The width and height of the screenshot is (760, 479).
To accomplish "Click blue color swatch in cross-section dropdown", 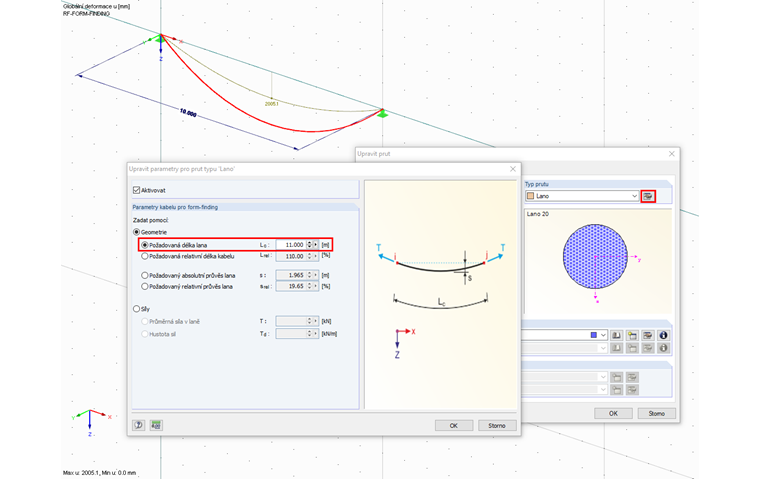I will [594, 335].
